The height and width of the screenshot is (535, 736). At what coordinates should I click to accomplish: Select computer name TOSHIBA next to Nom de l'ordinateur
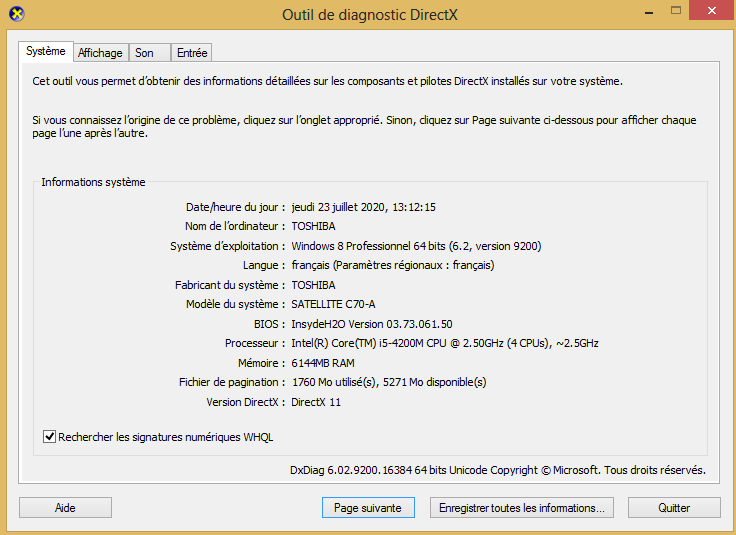click(314, 226)
